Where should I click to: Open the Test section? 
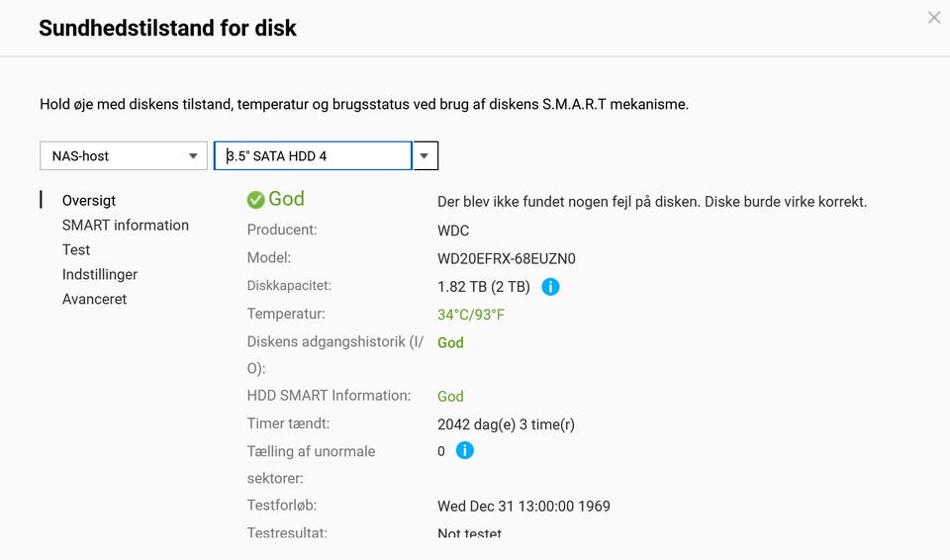(76, 250)
